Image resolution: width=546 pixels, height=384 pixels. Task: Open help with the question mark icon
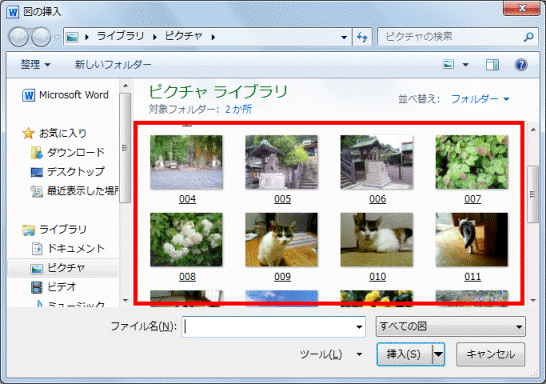pyautogui.click(x=521, y=65)
